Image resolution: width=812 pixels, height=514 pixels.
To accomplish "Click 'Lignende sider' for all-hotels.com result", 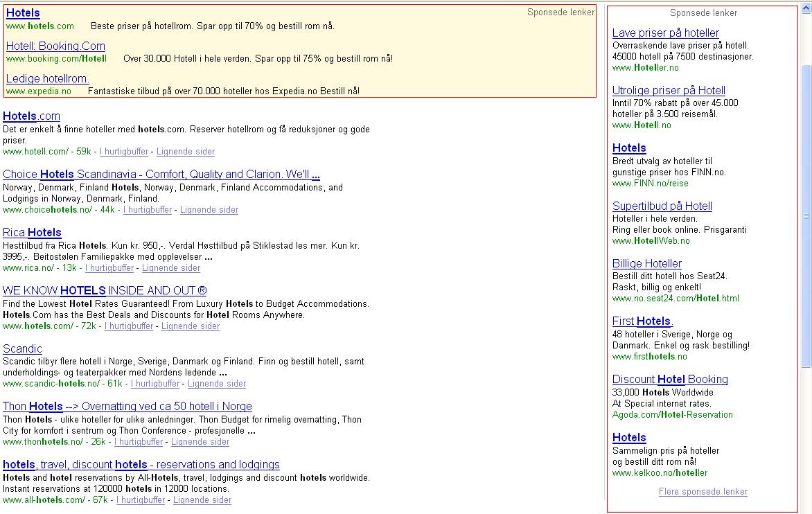I will [202, 500].
